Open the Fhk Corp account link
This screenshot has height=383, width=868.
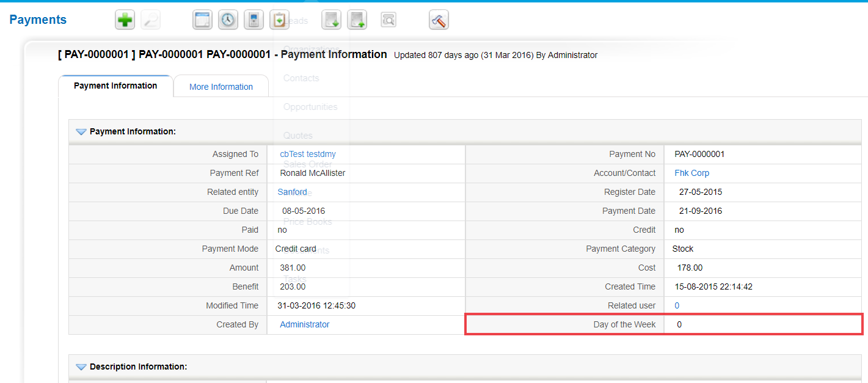click(691, 173)
